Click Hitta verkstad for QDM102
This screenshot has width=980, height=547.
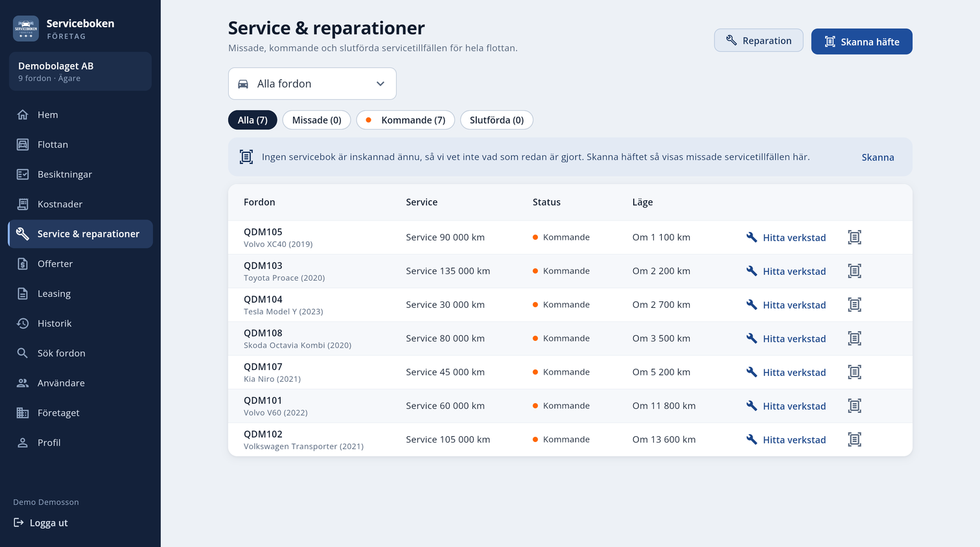pos(786,440)
